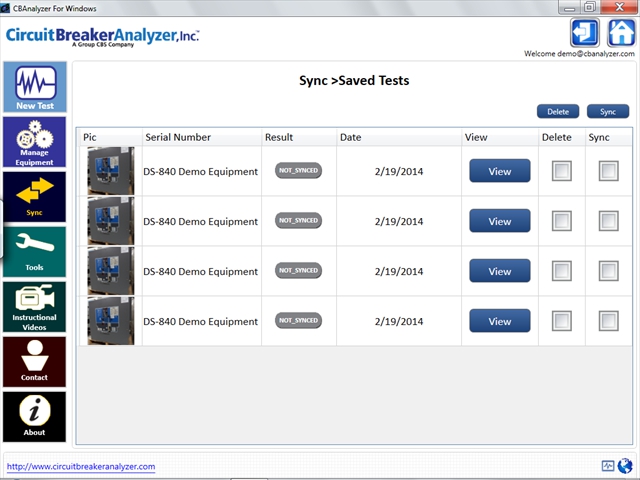
Task: Open the circuitbreakeranalyzer.com website link
Action: 81,467
